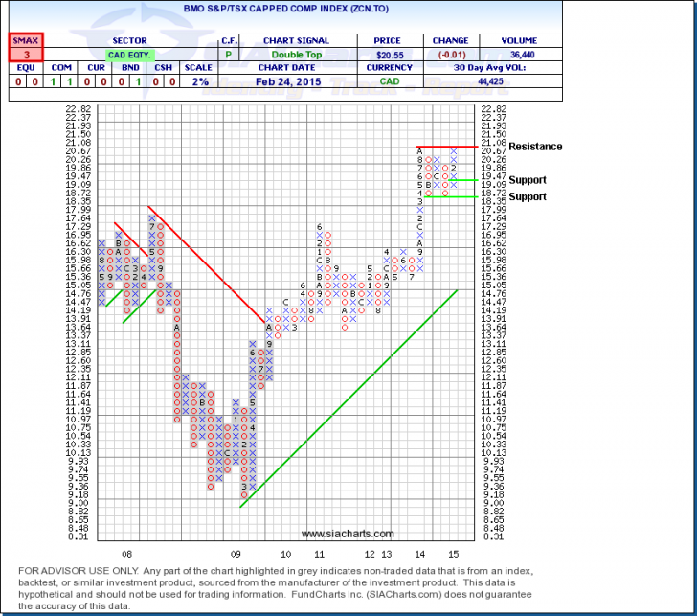
Task: Click the $20.55 price value
Action: click(x=382, y=56)
